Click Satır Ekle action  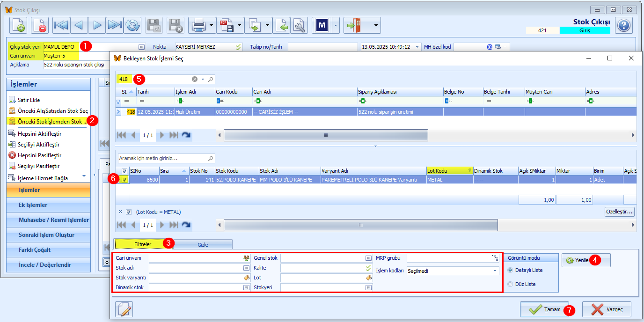click(29, 100)
